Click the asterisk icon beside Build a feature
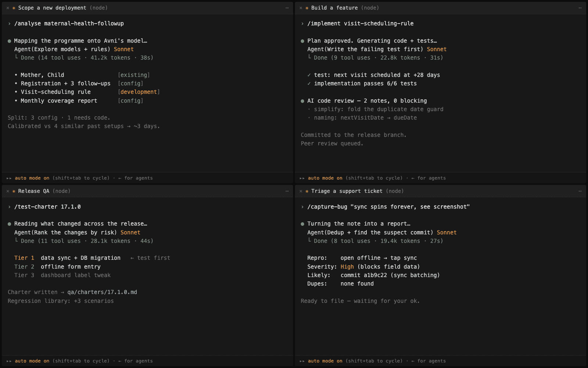 tap(307, 8)
